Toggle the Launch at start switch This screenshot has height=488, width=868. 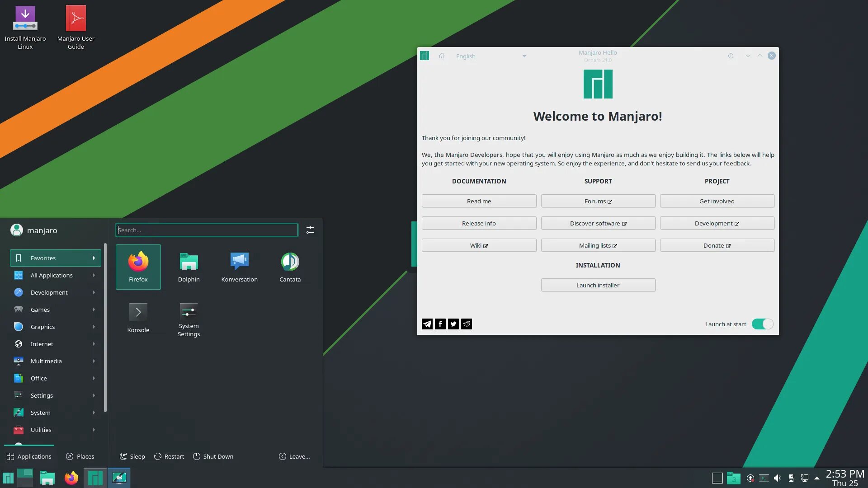click(762, 324)
